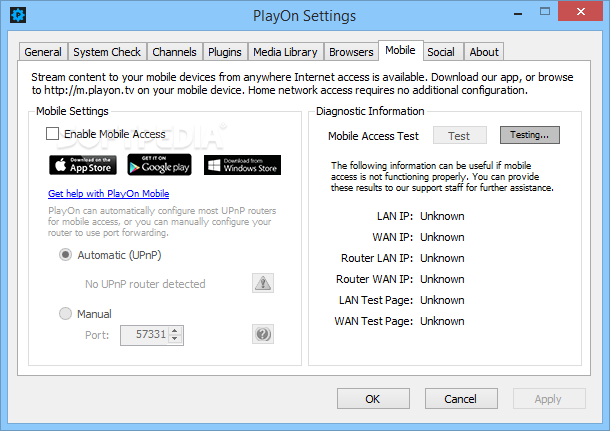Switch to the General tab
The width and height of the screenshot is (610, 431).
[x=43, y=52]
